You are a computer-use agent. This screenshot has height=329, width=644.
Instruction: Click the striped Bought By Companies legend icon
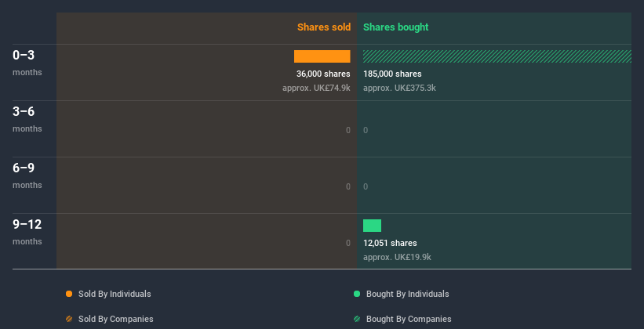point(357,319)
